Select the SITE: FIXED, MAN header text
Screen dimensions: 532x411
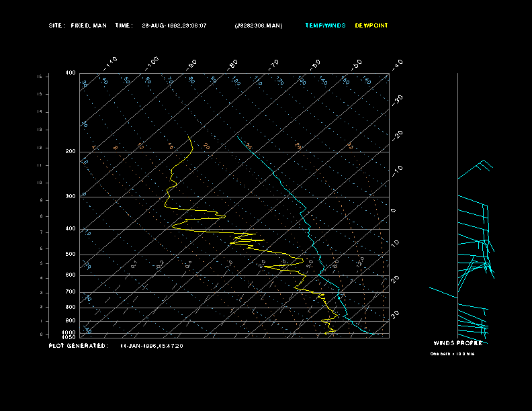pyautogui.click(x=77, y=26)
